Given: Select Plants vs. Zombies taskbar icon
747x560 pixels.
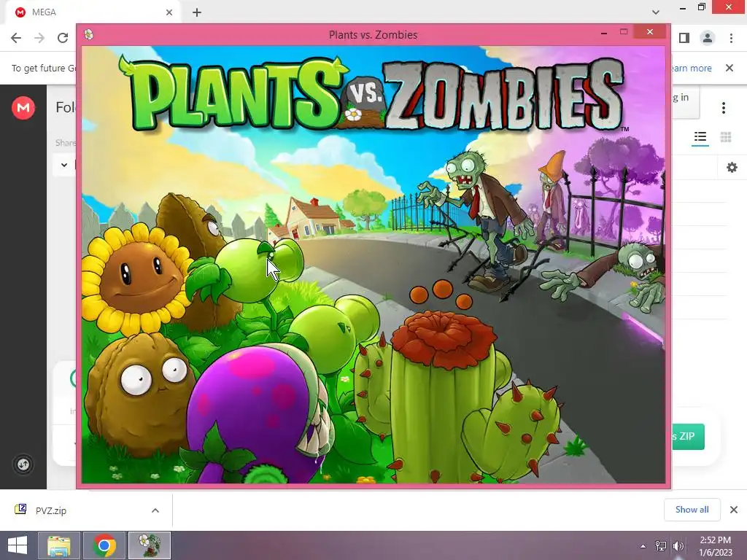Looking at the screenshot, I should (x=149, y=545).
